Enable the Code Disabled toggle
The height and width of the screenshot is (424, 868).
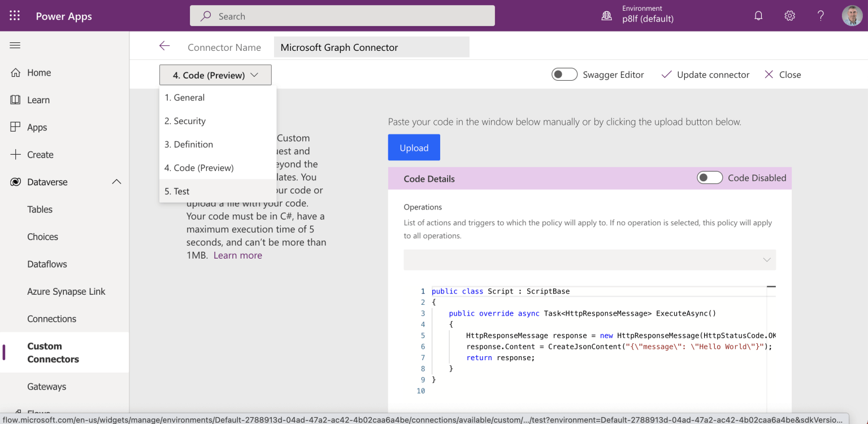[710, 178]
